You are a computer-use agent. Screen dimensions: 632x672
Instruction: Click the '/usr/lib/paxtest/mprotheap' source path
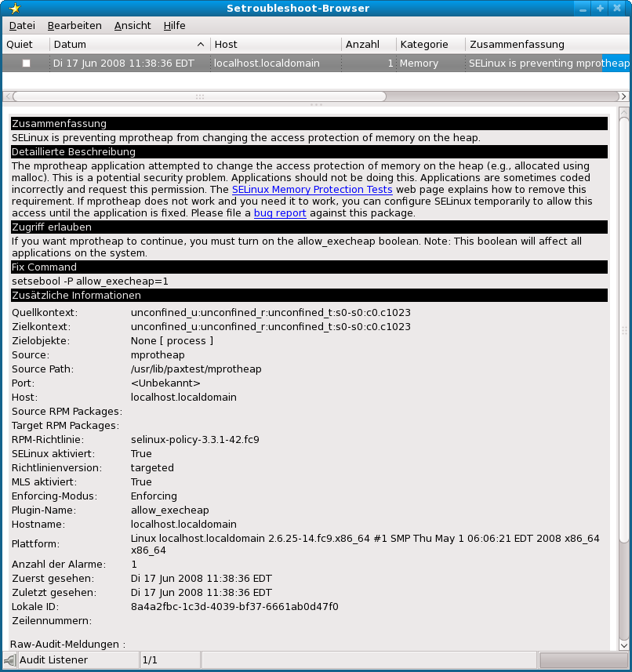pyautogui.click(x=196, y=369)
